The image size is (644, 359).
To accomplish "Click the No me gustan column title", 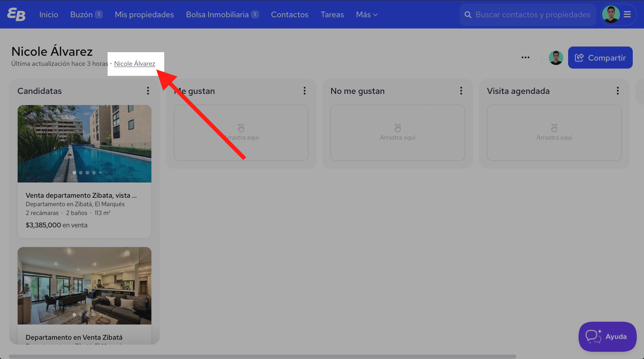I will click(x=357, y=91).
